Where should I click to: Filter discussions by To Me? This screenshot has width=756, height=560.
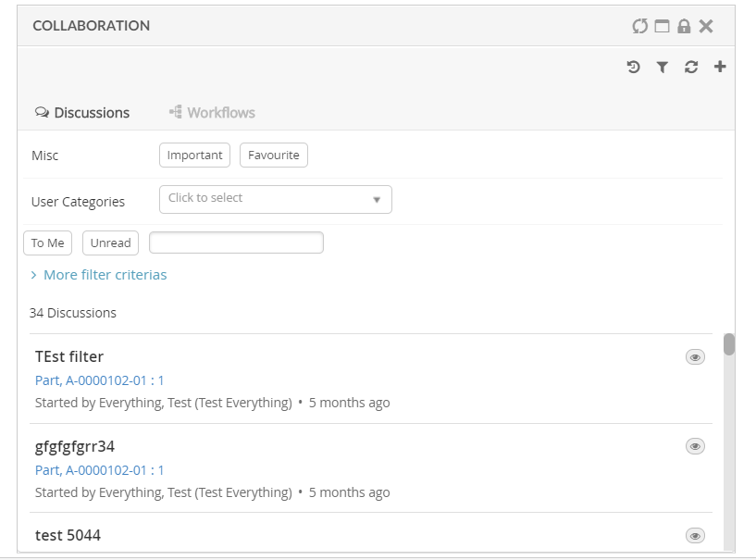(47, 243)
